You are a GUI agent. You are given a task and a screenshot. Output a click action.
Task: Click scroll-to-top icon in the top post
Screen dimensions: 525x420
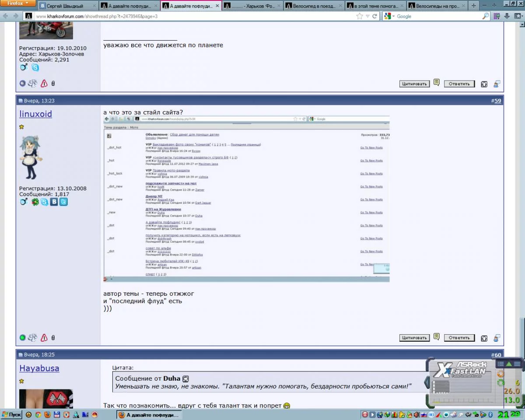[484, 84]
